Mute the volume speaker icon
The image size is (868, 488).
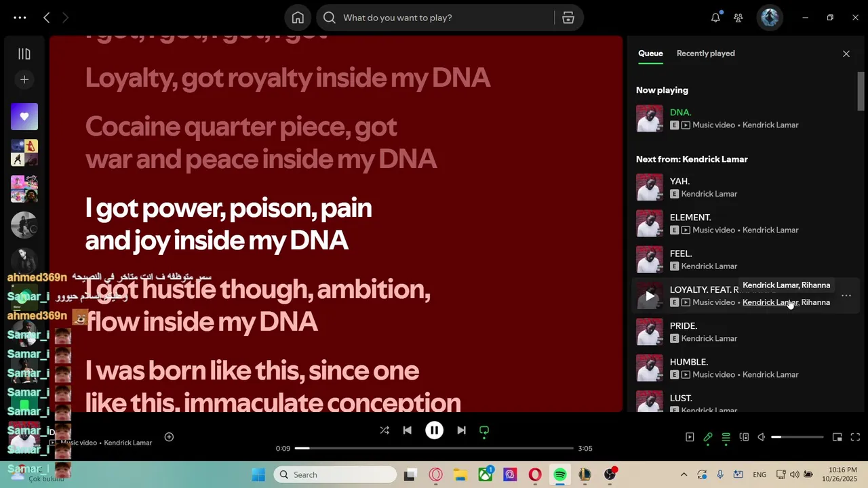(762, 437)
